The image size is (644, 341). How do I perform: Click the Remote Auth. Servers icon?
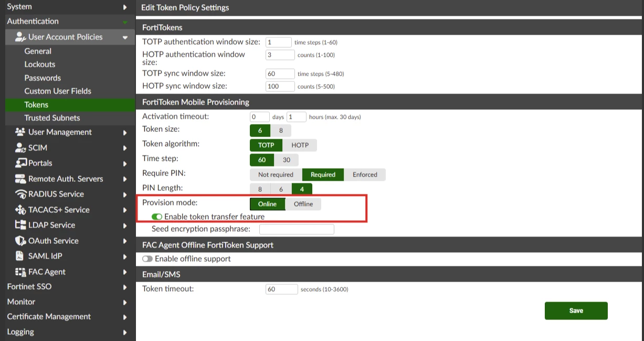20,179
